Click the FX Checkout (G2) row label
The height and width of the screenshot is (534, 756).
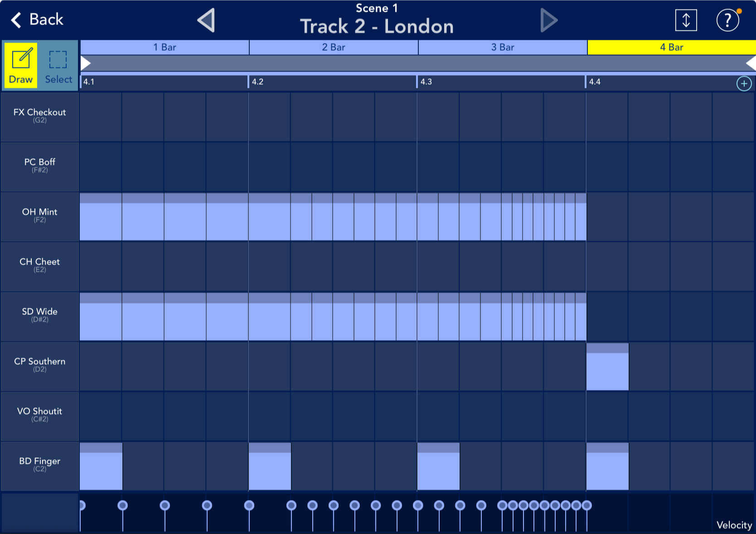[39, 115]
